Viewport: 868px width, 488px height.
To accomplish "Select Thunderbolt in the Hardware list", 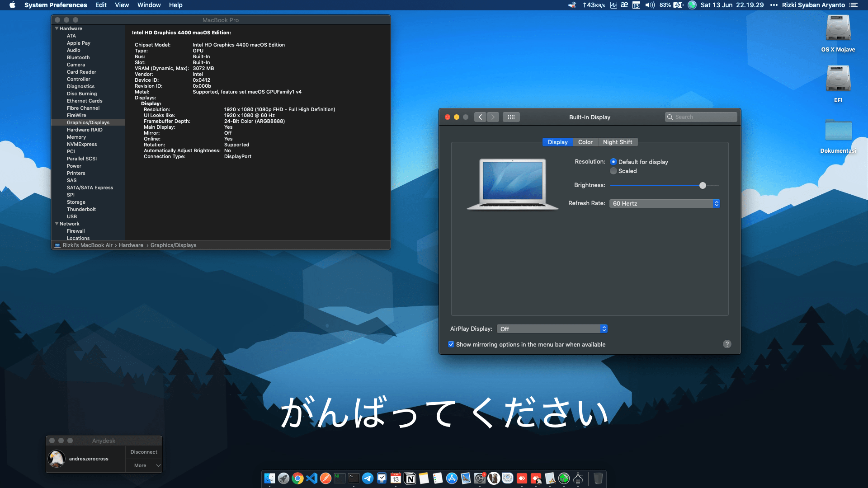I will pos(81,209).
